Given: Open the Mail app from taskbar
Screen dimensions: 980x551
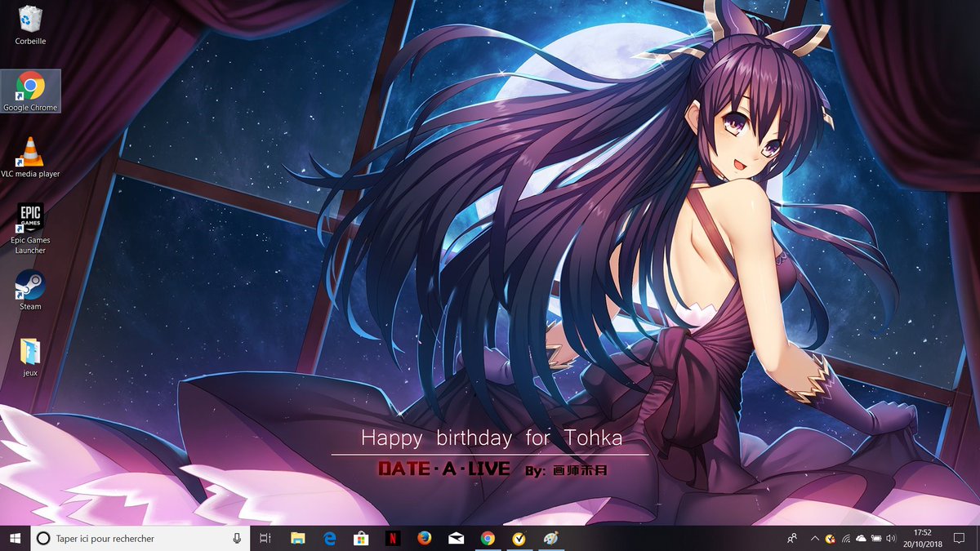Looking at the screenshot, I should 456,538.
